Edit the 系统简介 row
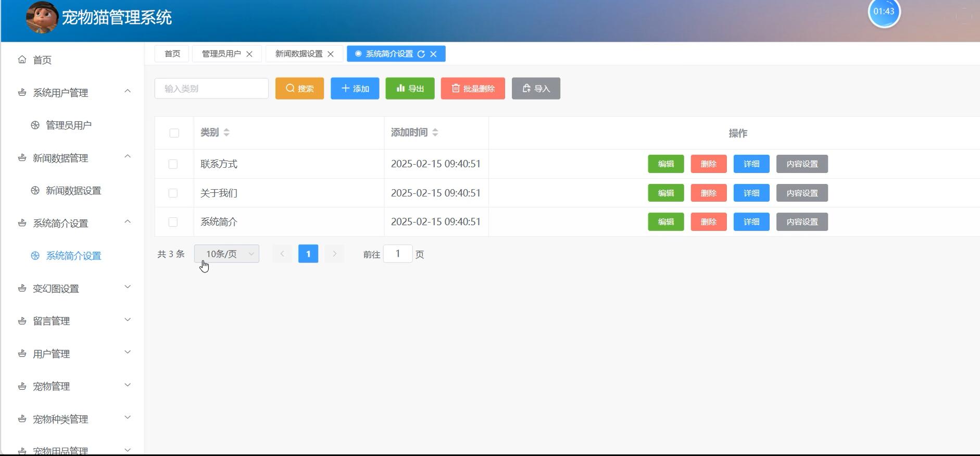 [666, 221]
